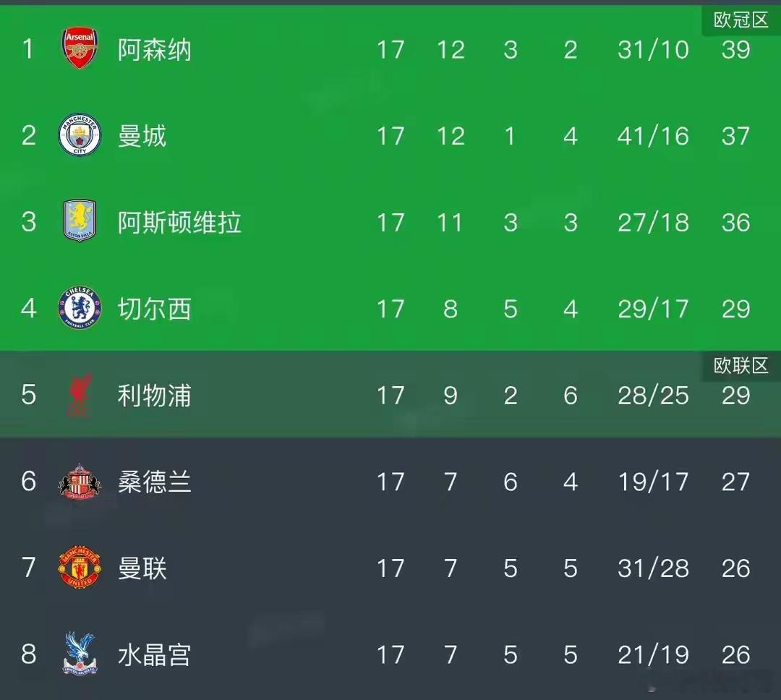Click the Aston Villa club crest
Image resolution: width=781 pixels, height=700 pixels.
[x=80, y=222]
